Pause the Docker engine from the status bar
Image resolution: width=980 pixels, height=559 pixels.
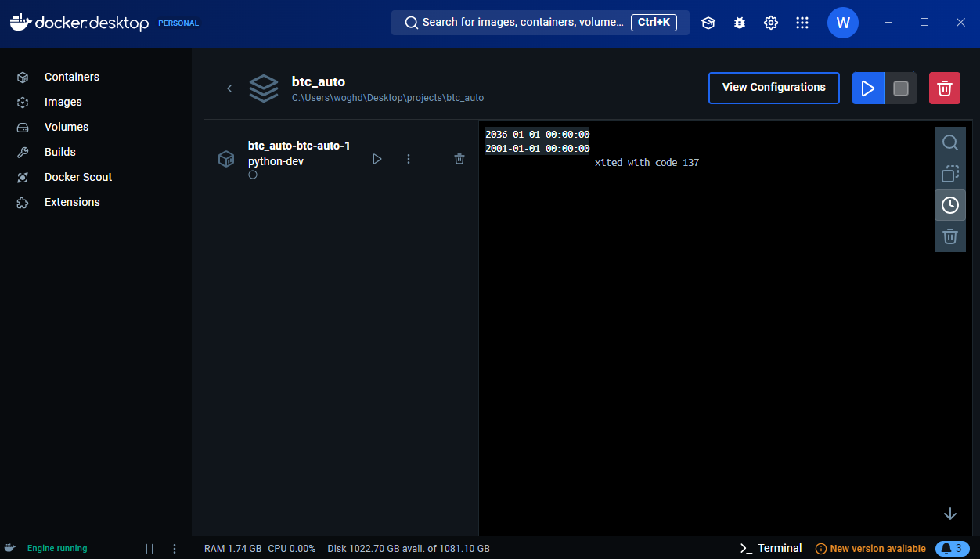[x=150, y=549]
